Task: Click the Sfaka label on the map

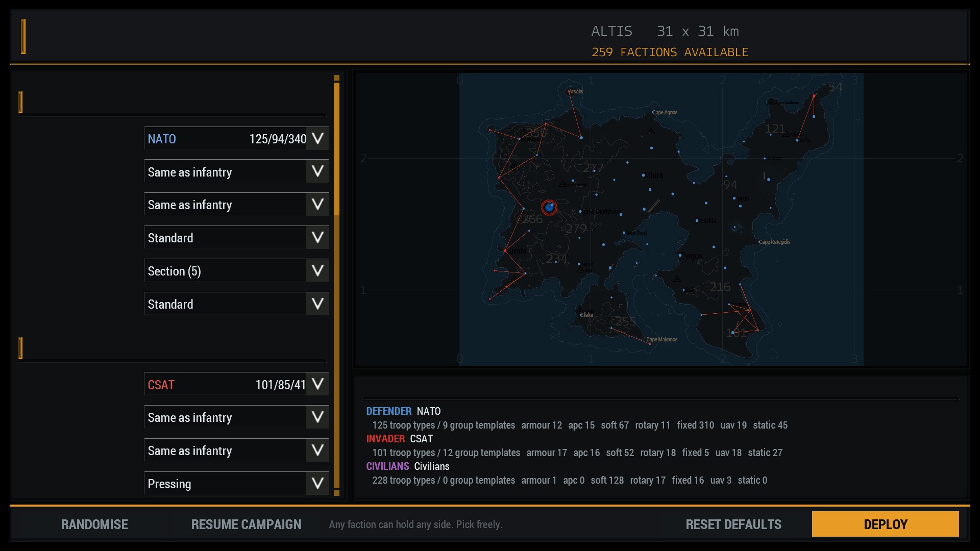Action: coord(587,315)
